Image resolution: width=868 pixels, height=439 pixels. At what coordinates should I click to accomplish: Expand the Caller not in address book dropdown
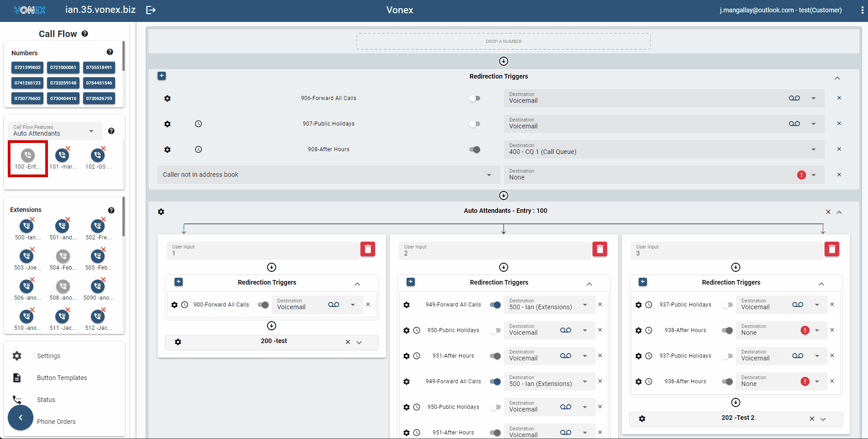(489, 175)
